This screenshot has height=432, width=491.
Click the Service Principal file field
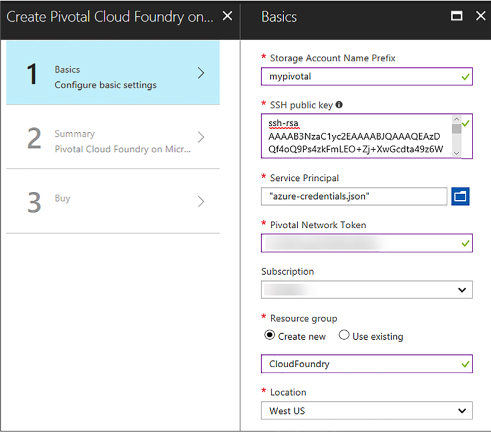pos(354,196)
